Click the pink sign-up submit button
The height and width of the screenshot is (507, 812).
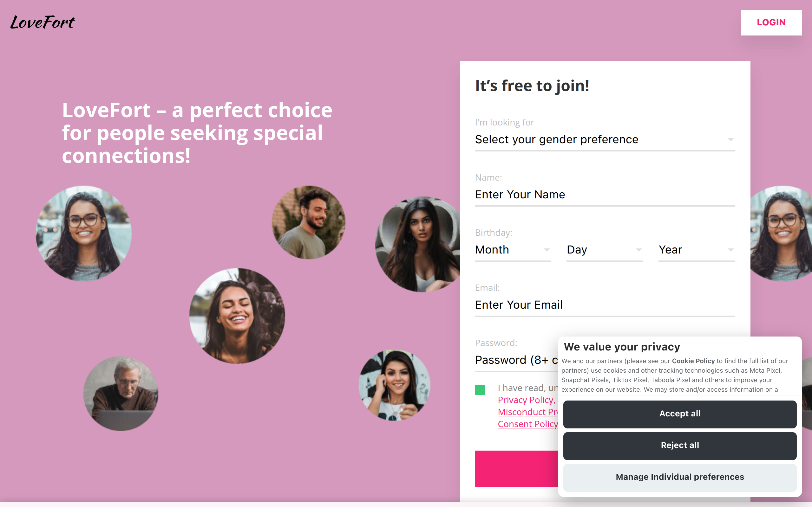pos(516,468)
